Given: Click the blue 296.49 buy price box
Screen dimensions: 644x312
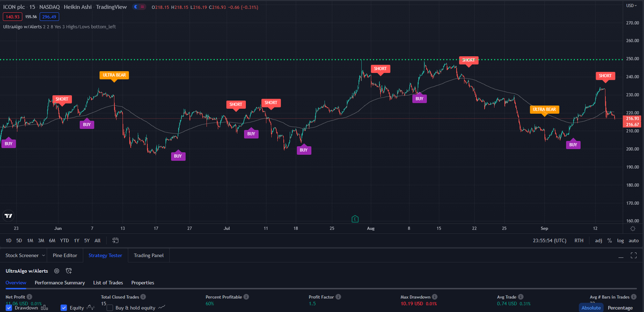Looking at the screenshot, I should (49, 17).
